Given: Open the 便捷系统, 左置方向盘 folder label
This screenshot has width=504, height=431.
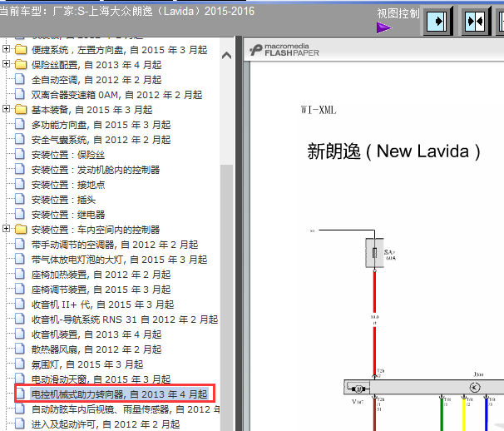Looking at the screenshot, I should pyautogui.click(x=119, y=50).
